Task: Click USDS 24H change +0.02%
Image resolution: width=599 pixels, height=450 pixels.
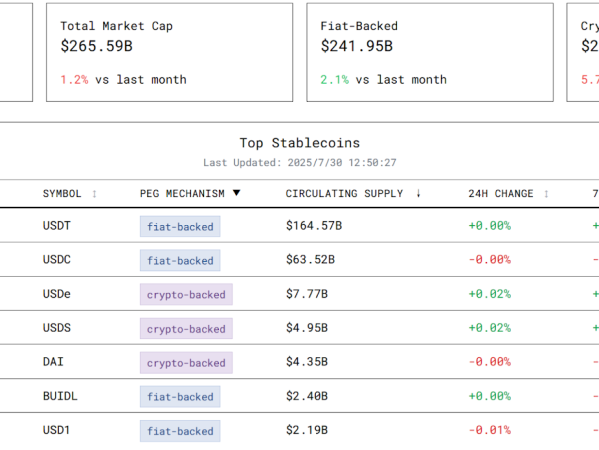Action: click(x=490, y=328)
